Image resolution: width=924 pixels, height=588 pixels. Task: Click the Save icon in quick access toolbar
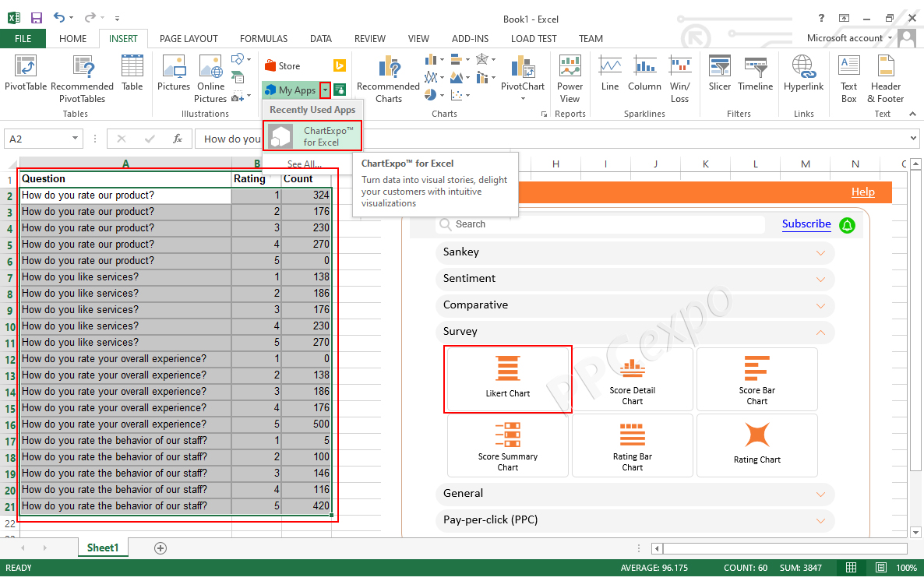(37, 18)
